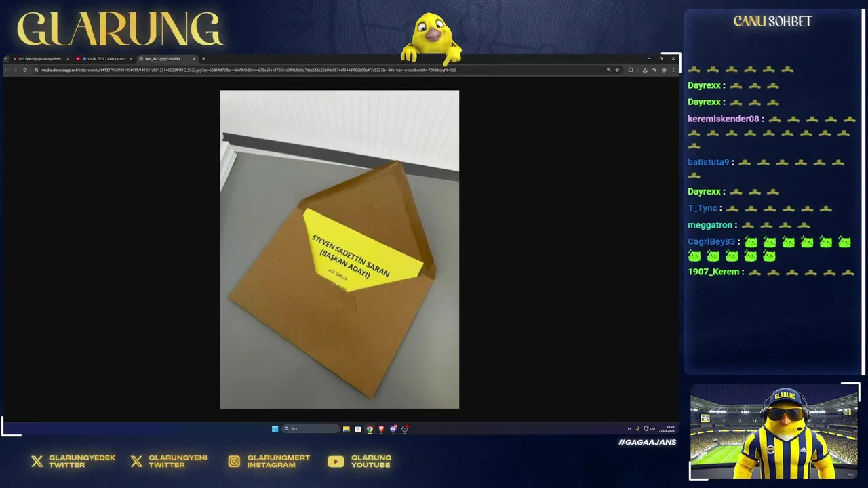Open the zoom magnifier in address bar
The width and height of the screenshot is (868, 488).
[608, 70]
